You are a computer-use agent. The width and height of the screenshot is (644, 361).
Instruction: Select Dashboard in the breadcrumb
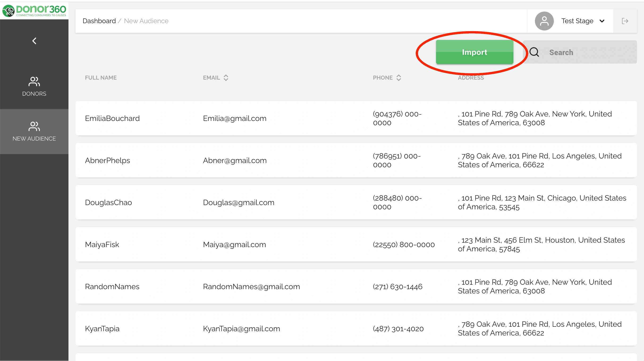pos(99,21)
